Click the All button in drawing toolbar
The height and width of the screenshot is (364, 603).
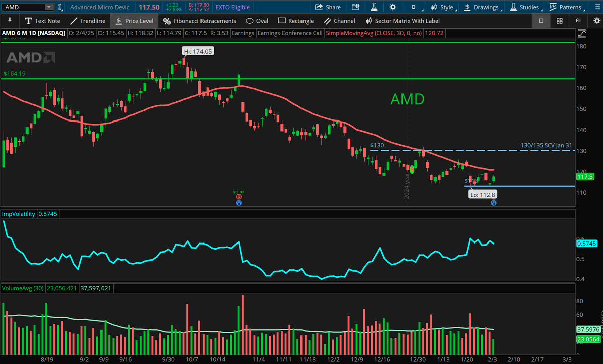point(578,21)
